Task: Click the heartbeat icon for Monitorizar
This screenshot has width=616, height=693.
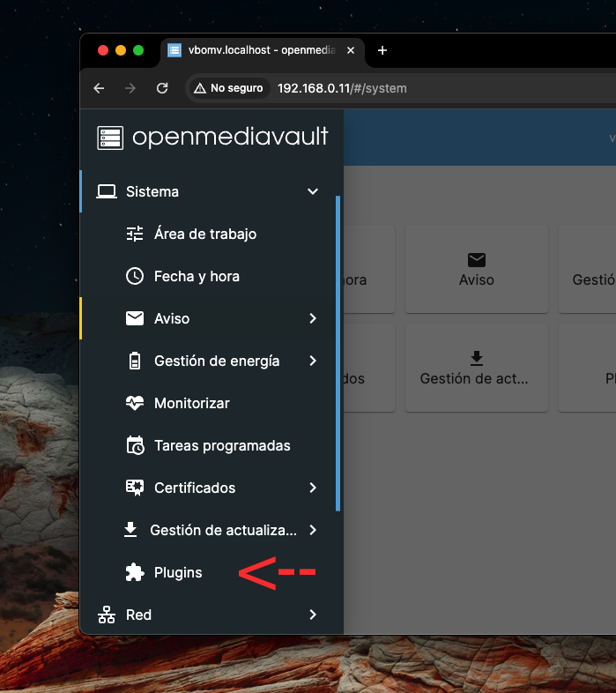Action: coord(135,403)
